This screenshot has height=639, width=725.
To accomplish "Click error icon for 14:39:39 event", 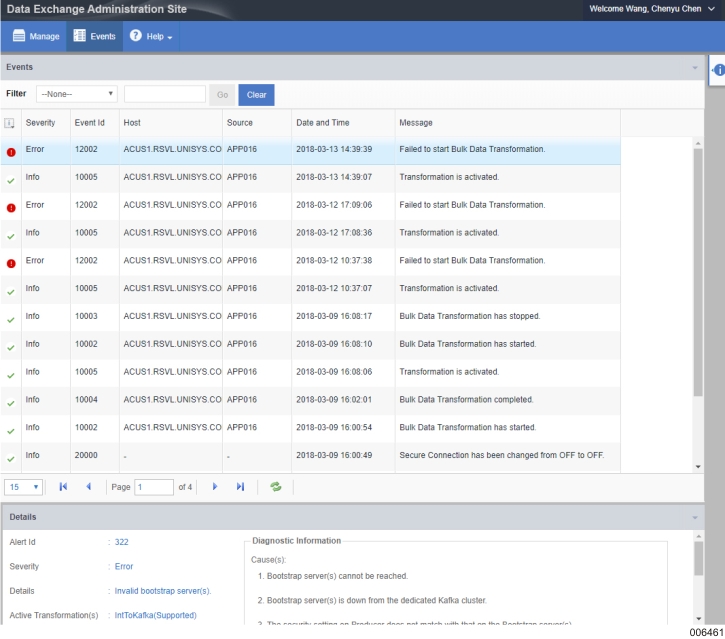I will click(11, 152).
